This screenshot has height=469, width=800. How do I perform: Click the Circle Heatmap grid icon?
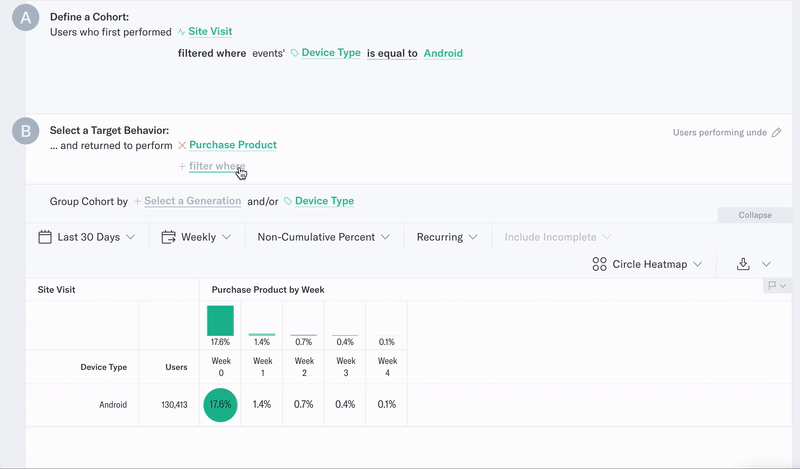600,264
